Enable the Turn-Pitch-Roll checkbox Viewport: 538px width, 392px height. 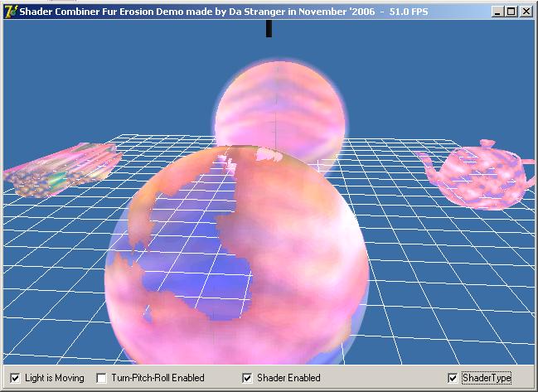tap(102, 378)
